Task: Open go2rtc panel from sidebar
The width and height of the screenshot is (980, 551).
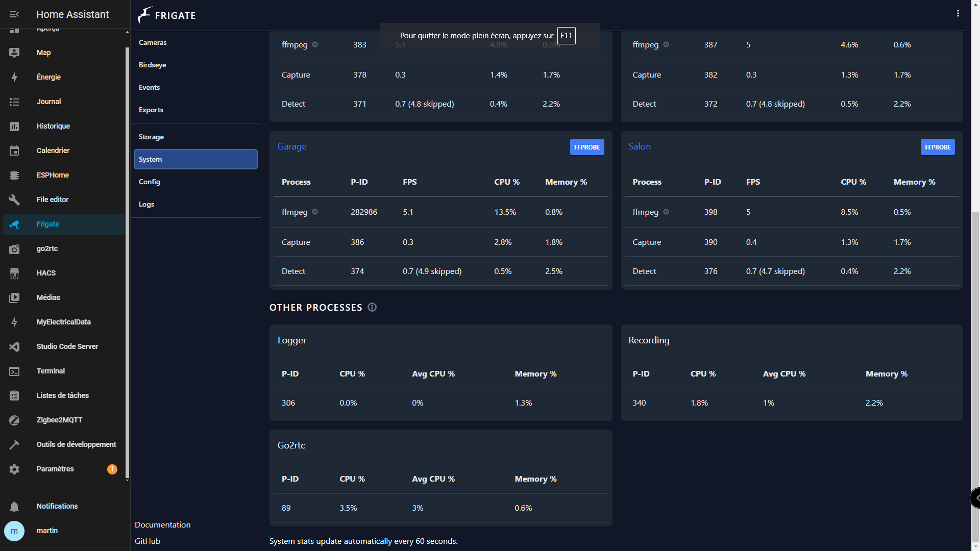Action: click(47, 248)
